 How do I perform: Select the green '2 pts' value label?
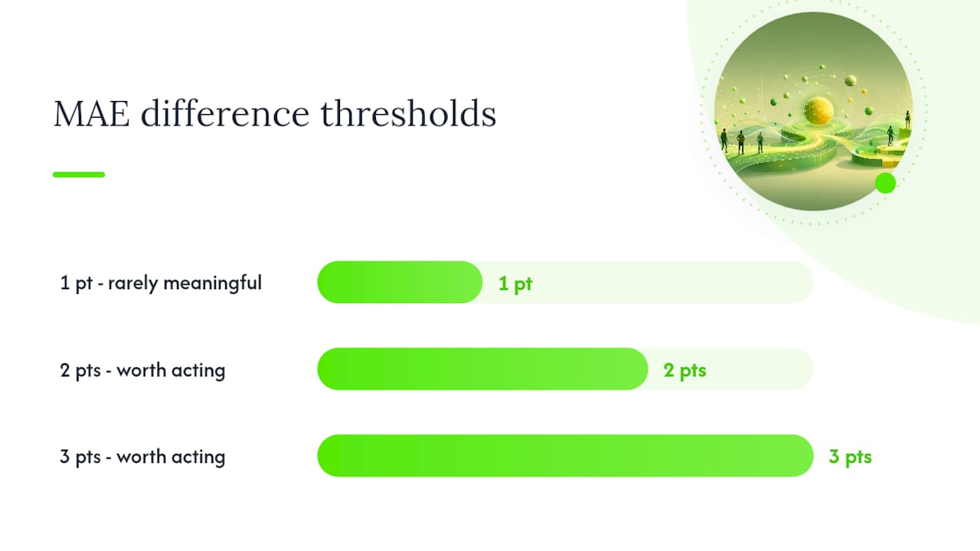coord(684,370)
